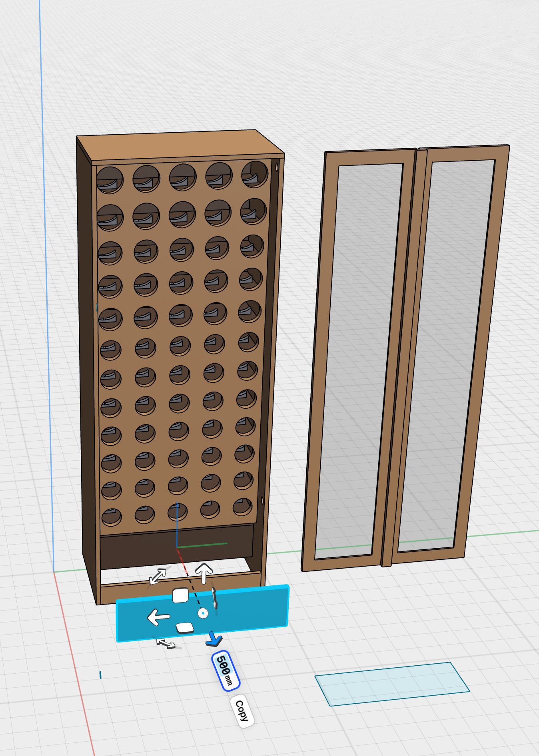Click the curved rotation handle arrow

(215, 597)
